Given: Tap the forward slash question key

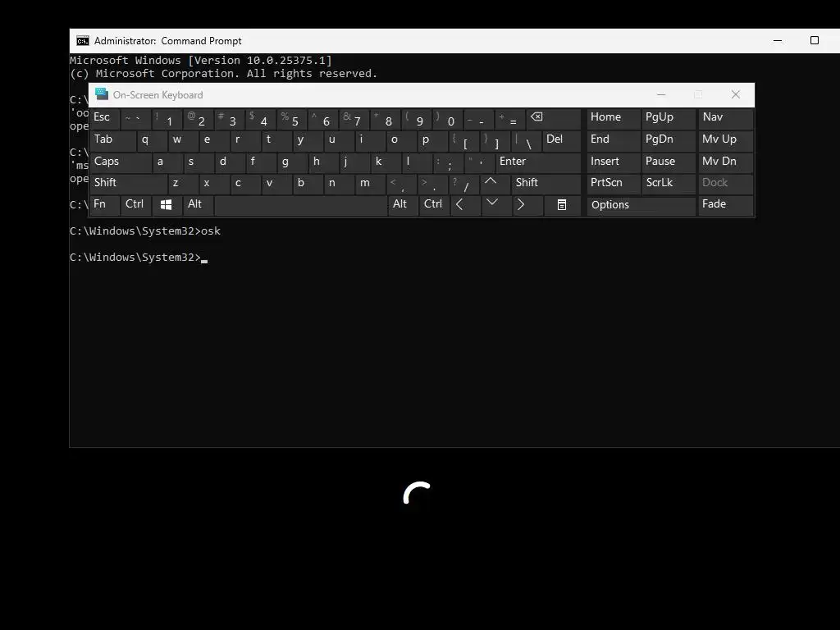Looking at the screenshot, I should click(463, 184).
